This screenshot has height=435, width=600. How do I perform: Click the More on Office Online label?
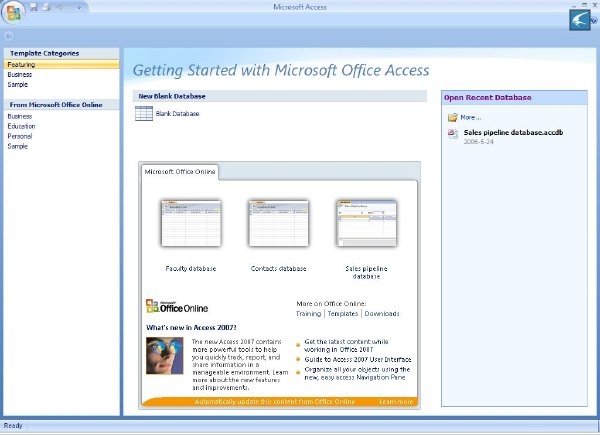click(x=331, y=304)
